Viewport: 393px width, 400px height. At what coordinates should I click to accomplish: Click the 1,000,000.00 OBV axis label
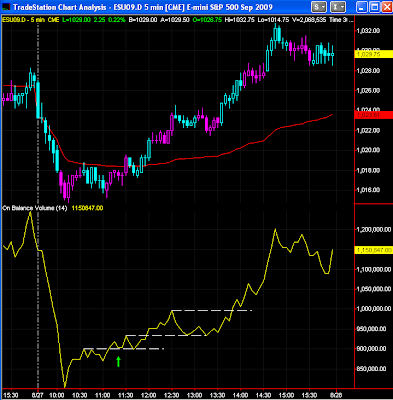tap(374, 309)
